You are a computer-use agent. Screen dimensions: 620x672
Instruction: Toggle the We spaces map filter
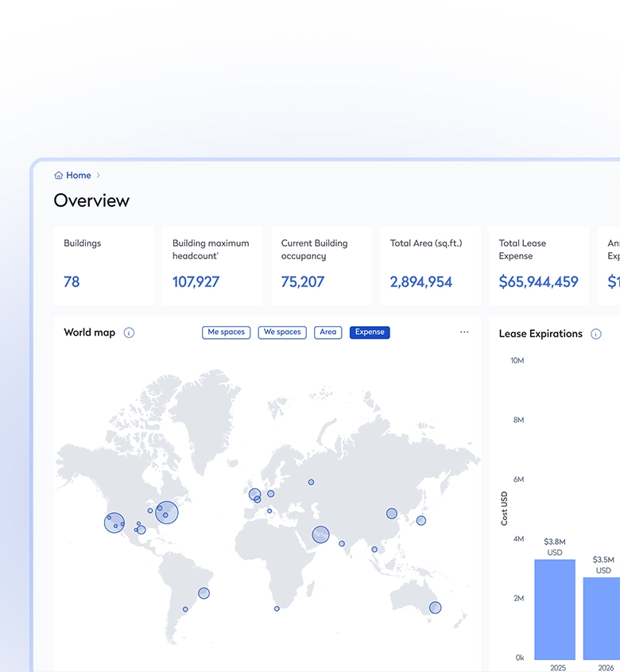282,332
